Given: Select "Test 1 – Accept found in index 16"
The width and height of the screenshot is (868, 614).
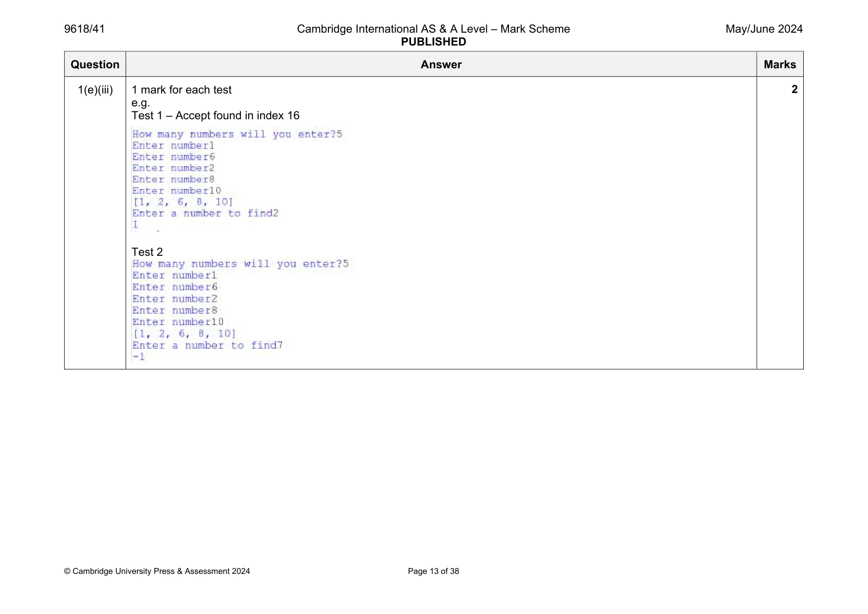Looking at the screenshot, I should tap(216, 116).
